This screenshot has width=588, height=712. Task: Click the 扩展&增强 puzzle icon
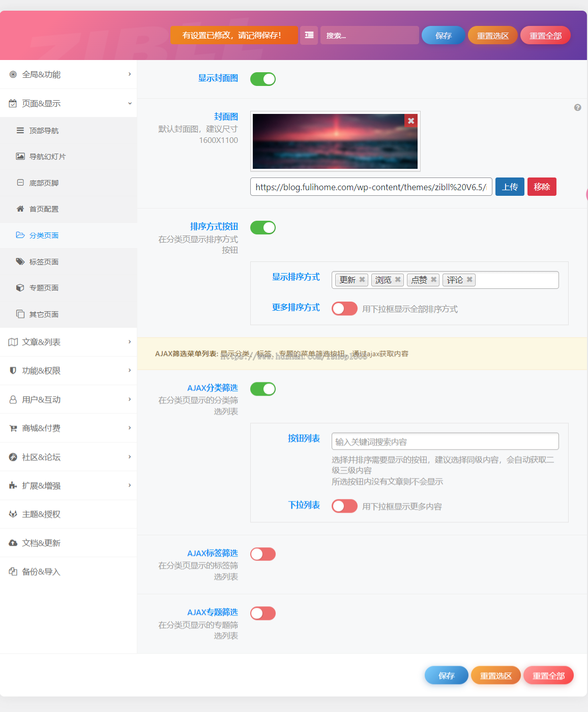pos(13,486)
